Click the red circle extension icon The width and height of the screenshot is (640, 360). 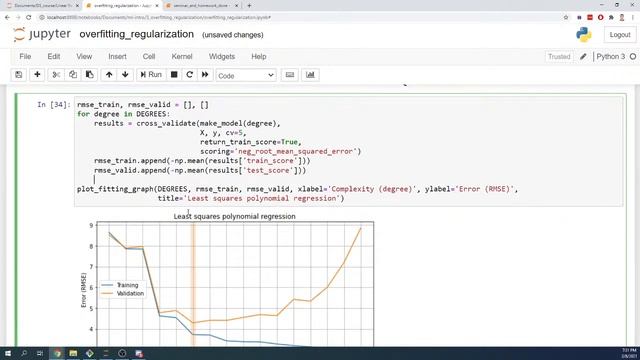[x=600, y=18]
